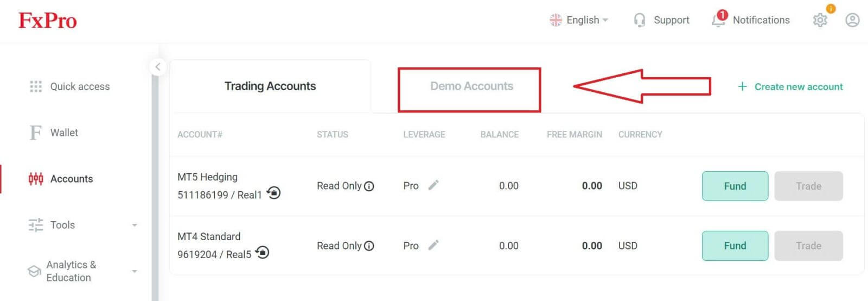Open the settings gear icon
This screenshot has width=868, height=301.
tap(820, 20)
